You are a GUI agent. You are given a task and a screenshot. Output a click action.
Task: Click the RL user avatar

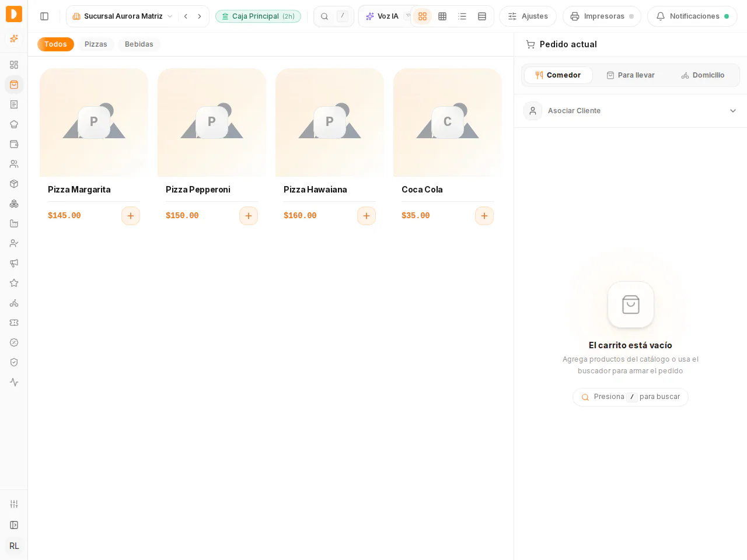[x=14, y=546]
